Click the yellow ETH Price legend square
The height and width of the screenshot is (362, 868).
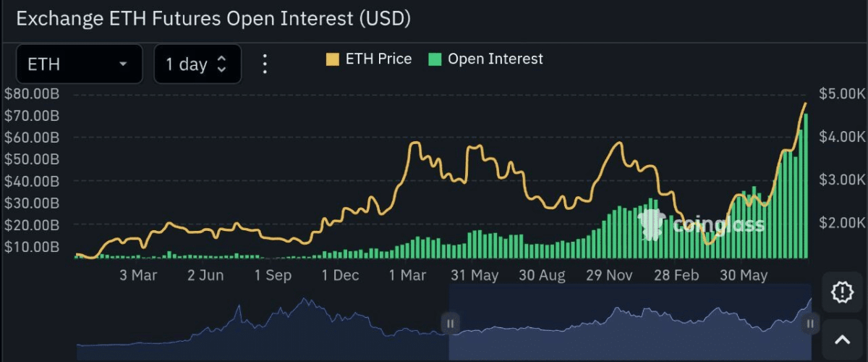(333, 59)
